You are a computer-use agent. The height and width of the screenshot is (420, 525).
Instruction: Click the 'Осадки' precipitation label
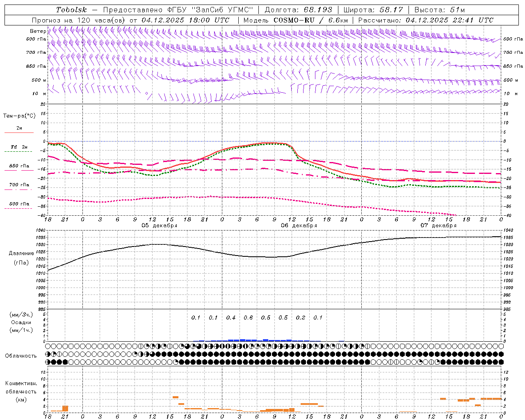coord(21,322)
